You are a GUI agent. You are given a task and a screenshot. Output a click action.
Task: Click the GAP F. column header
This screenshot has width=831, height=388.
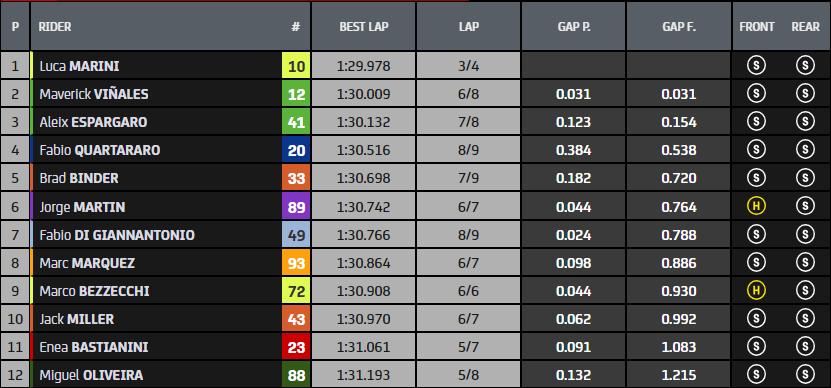pos(678,27)
